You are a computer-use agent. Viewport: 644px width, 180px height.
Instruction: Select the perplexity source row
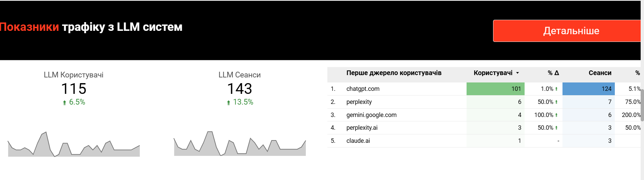359,102
